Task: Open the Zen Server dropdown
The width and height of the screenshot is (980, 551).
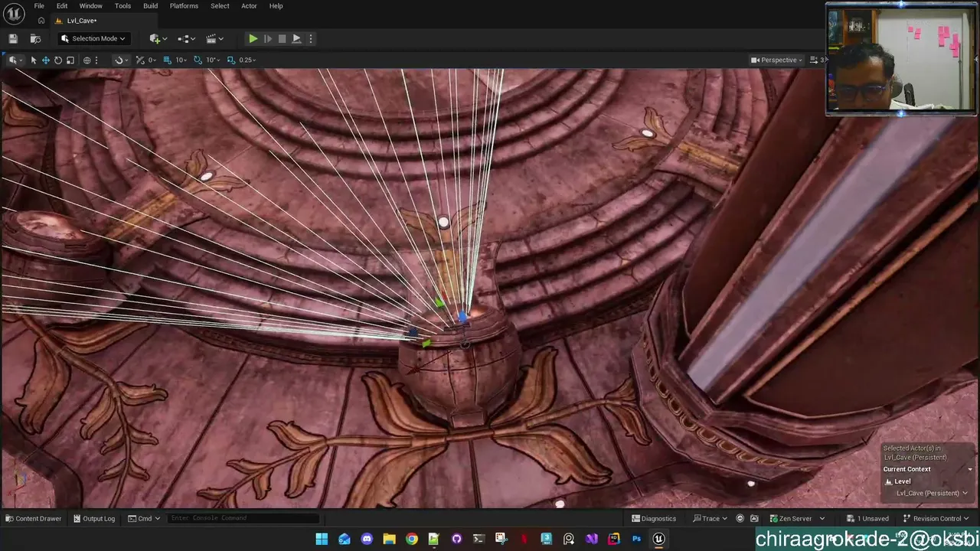Action: (797, 519)
